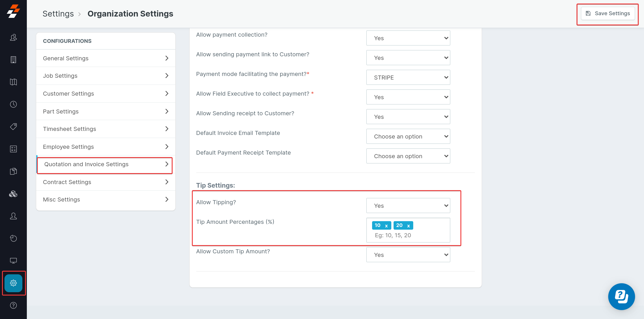Open the map icon in sidebar

[13, 82]
